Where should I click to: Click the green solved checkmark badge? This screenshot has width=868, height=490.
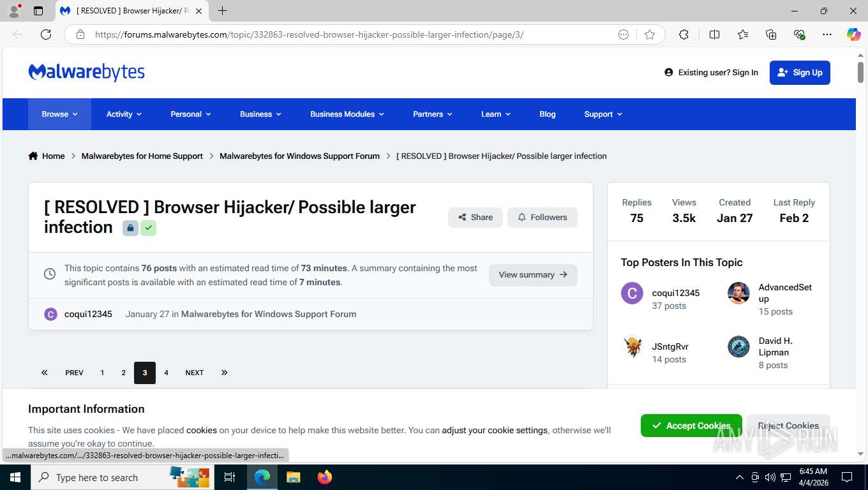tap(148, 228)
